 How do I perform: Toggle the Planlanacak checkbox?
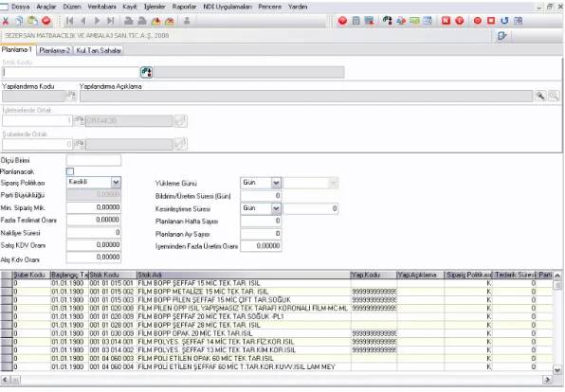click(x=70, y=171)
